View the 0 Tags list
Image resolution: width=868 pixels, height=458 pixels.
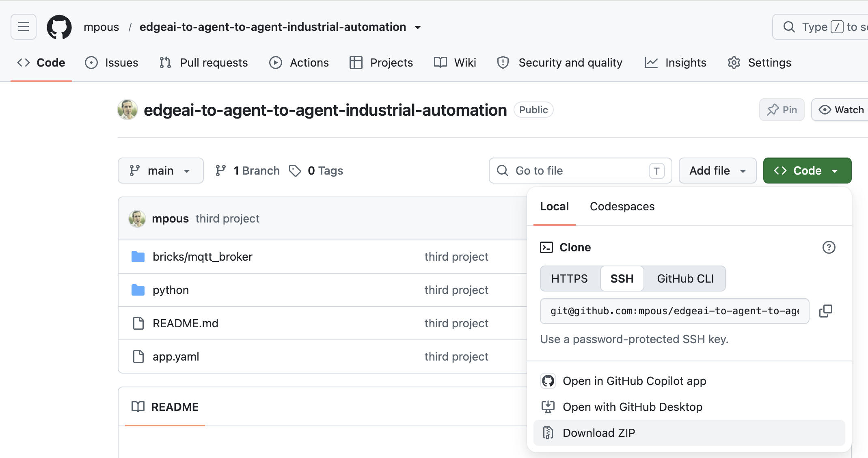tap(316, 171)
